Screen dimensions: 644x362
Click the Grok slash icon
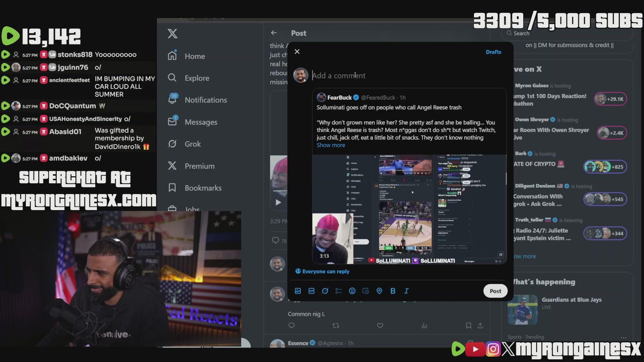[172, 143]
